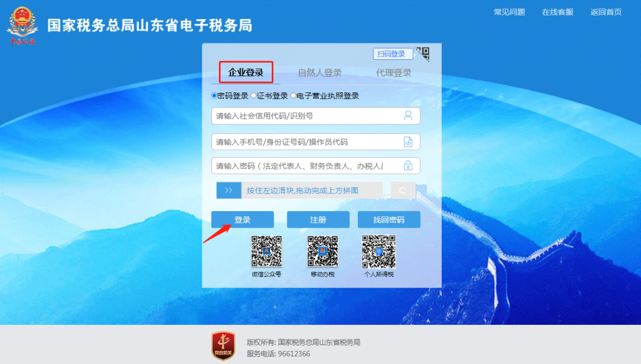Select the 证书登录 radio button
This screenshot has width=641, height=364.
tap(253, 95)
